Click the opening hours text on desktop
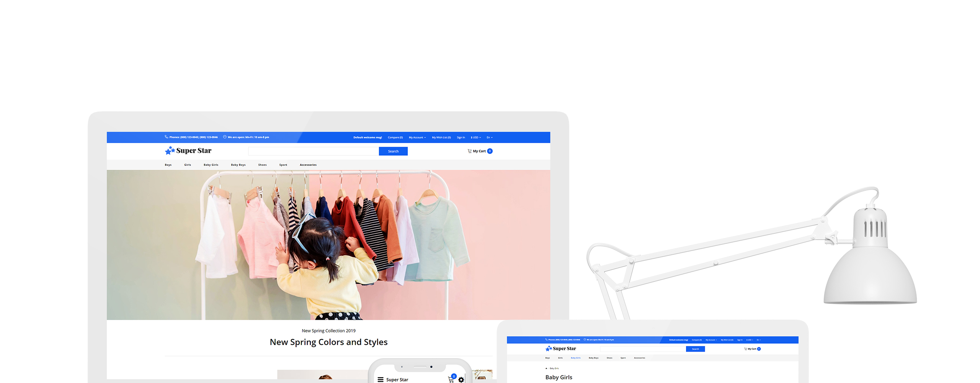980x383 pixels. point(248,137)
